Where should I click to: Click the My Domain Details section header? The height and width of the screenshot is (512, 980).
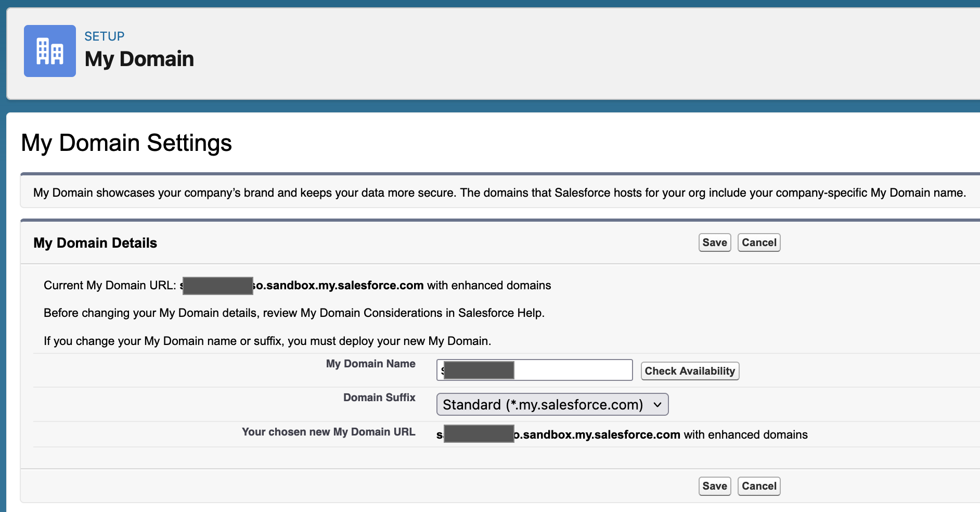[95, 242]
